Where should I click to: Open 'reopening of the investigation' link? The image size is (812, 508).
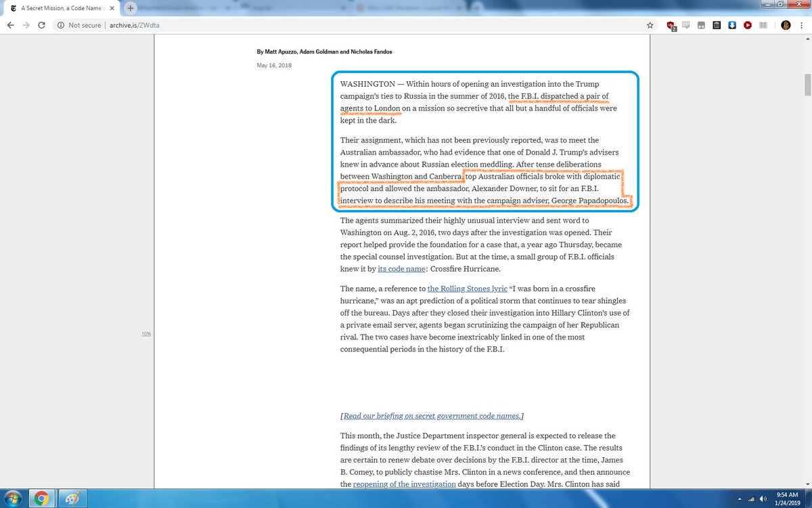[x=404, y=484]
